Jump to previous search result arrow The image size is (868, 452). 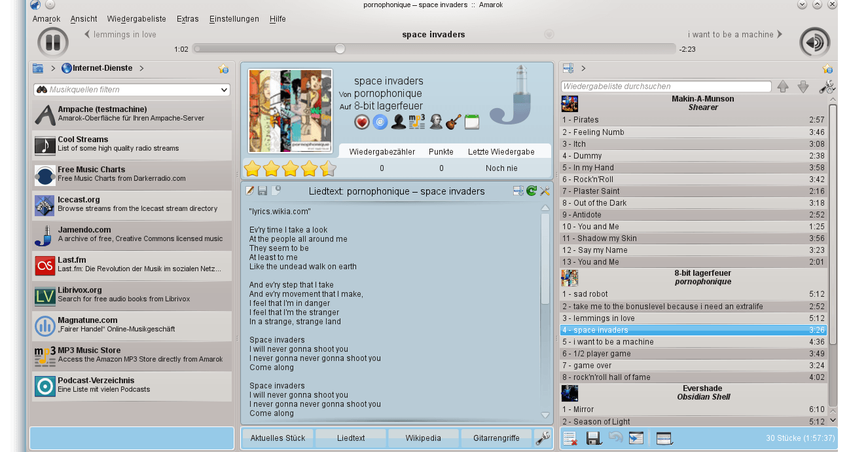783,86
